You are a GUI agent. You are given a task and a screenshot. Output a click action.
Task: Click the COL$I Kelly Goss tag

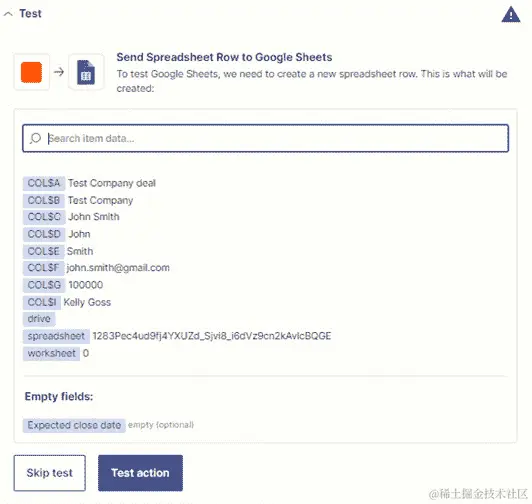click(x=42, y=302)
